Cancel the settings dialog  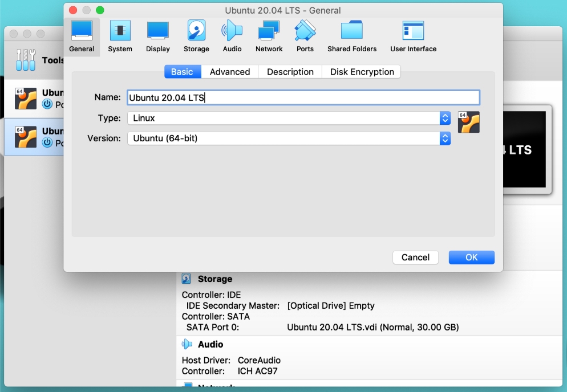(415, 257)
